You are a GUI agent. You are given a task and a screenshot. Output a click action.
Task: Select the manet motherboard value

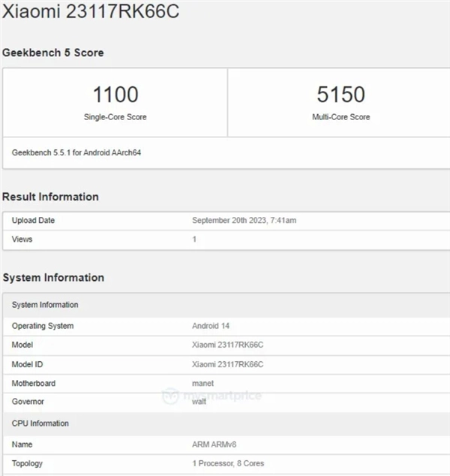pos(203,384)
